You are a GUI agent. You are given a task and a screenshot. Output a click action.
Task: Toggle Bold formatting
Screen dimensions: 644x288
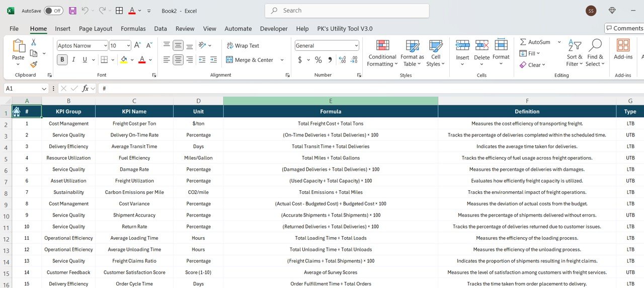[x=62, y=59]
